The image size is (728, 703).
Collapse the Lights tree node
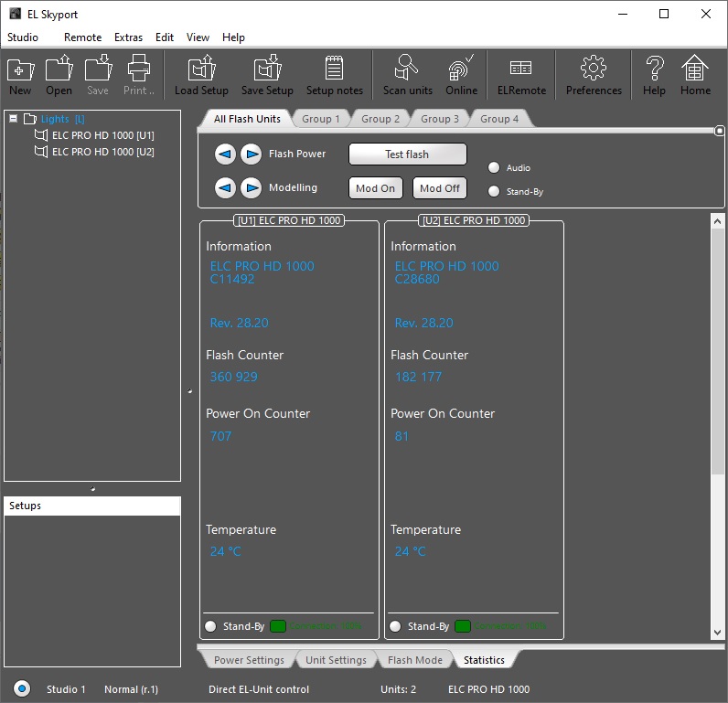[12, 119]
